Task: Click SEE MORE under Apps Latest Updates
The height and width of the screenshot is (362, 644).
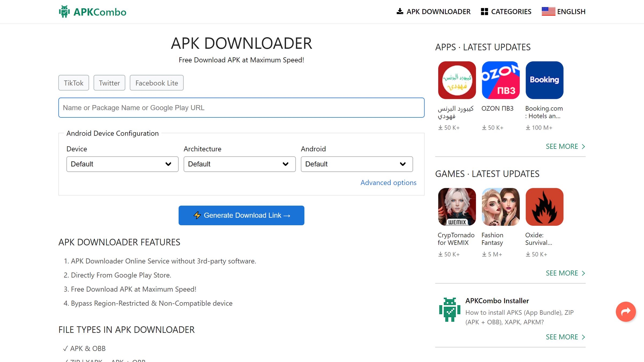Action: pyautogui.click(x=565, y=146)
